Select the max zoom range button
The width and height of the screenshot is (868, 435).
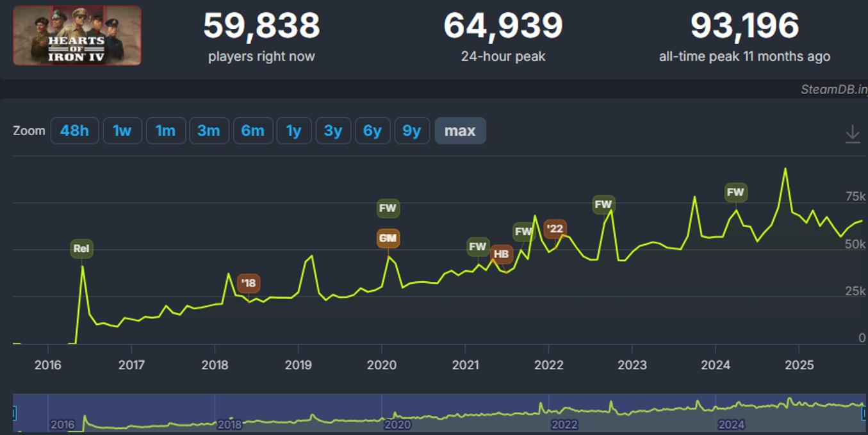coord(460,131)
